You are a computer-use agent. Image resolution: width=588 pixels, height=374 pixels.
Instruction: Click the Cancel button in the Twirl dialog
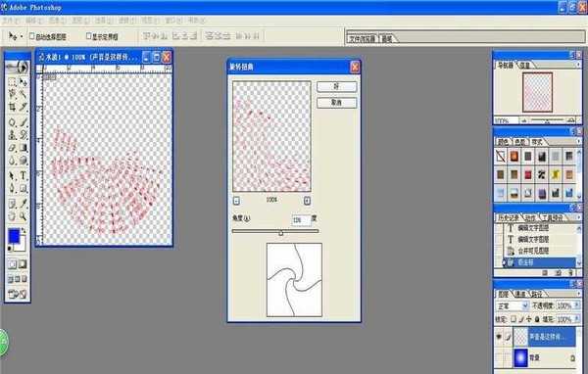click(x=336, y=102)
